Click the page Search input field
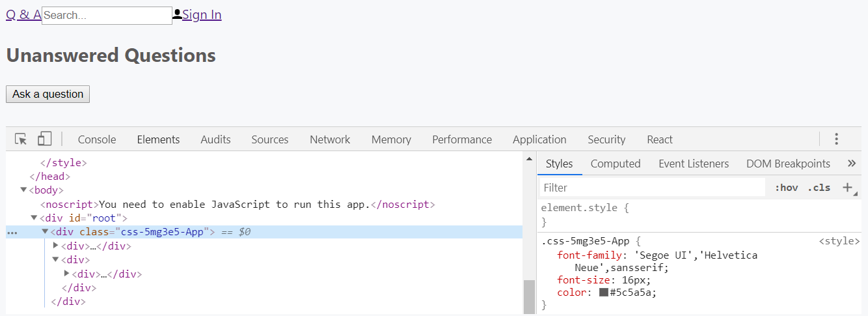 tap(107, 16)
